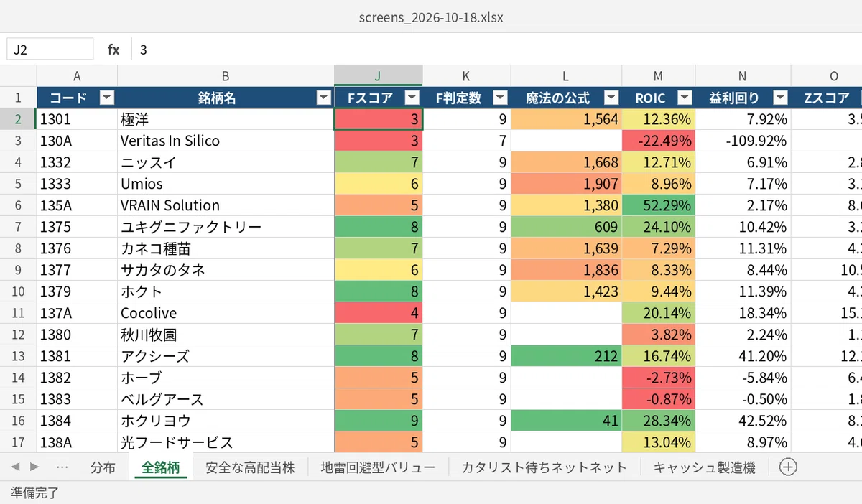Click the 光フードサービス cell
The height and width of the screenshot is (504, 862).
pos(226,442)
